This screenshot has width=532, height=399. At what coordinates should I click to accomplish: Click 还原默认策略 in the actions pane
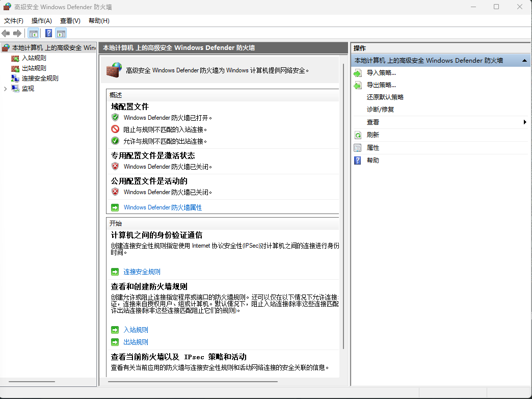click(x=385, y=97)
